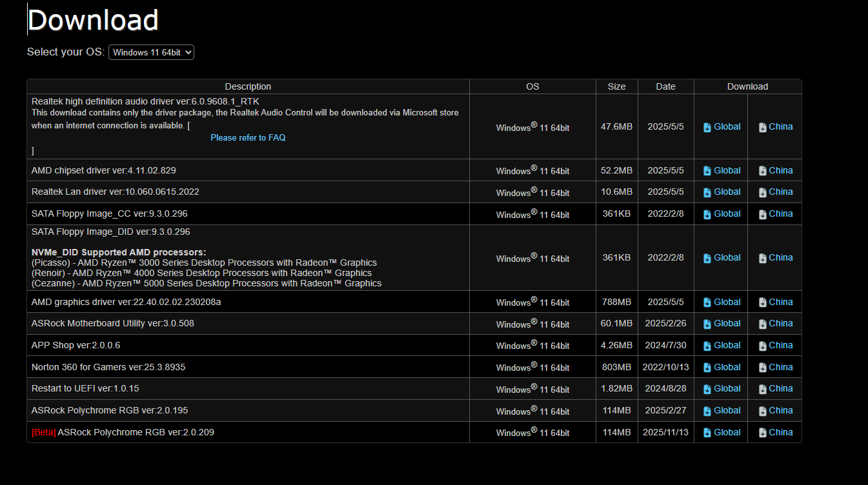The image size is (868, 485).
Task: Download SATA Floppy Image_CC from Global
Action: point(722,214)
